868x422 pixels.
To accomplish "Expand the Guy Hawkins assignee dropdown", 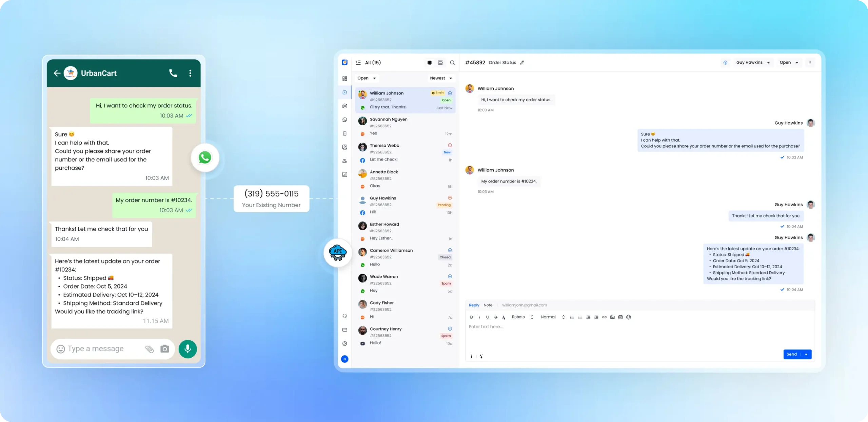I will [x=753, y=62].
